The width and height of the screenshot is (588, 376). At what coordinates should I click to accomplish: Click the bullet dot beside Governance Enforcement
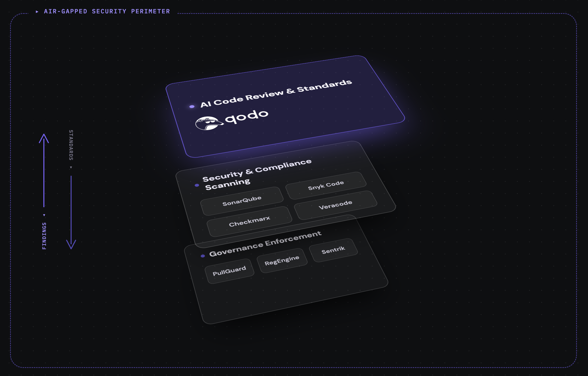click(x=203, y=256)
